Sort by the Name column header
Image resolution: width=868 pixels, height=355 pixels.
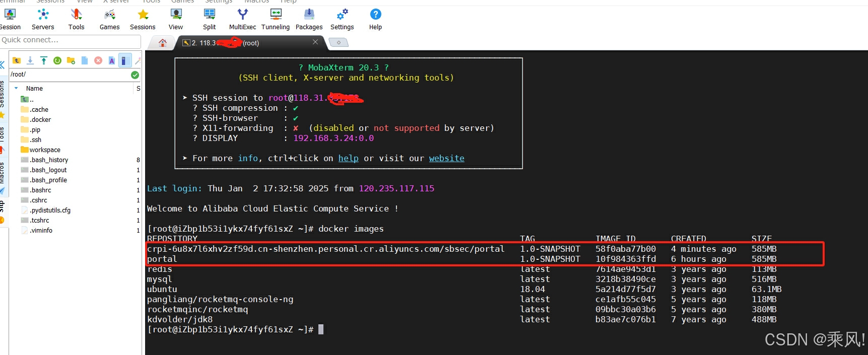[x=34, y=88]
